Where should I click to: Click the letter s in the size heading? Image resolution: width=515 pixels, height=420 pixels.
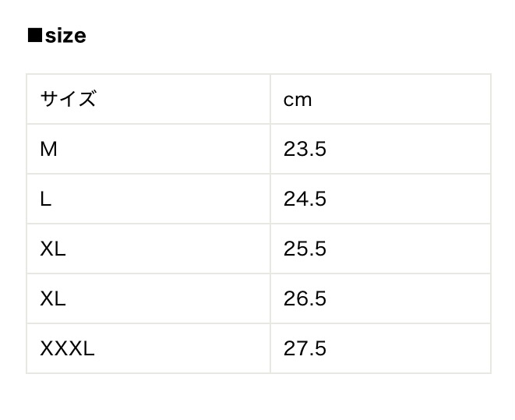click(51, 37)
